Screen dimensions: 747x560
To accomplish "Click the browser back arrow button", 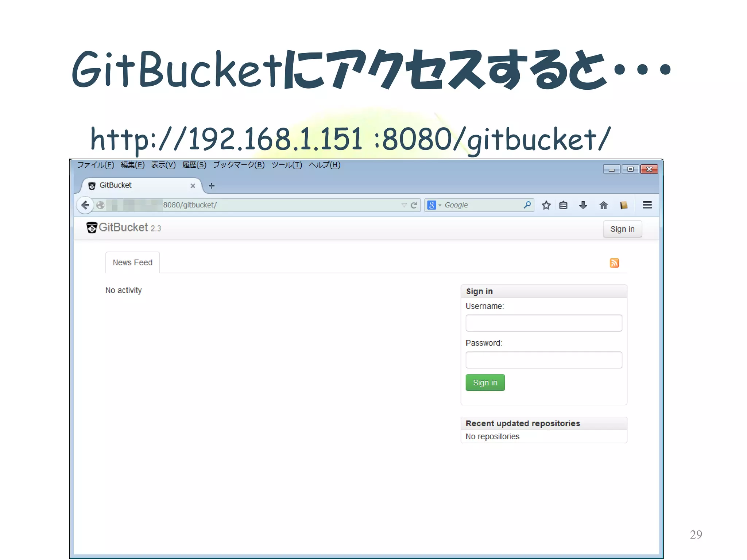I will pos(85,205).
